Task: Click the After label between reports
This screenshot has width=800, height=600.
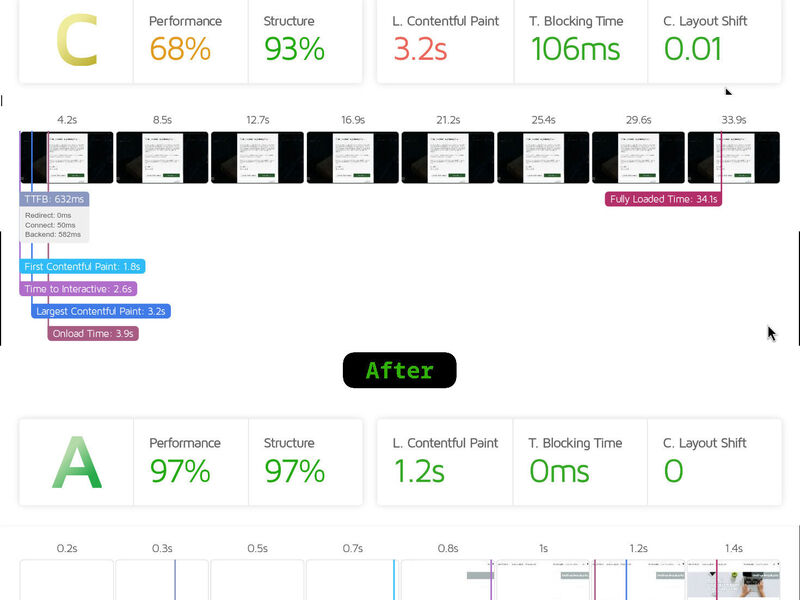Action: pyautogui.click(x=400, y=370)
